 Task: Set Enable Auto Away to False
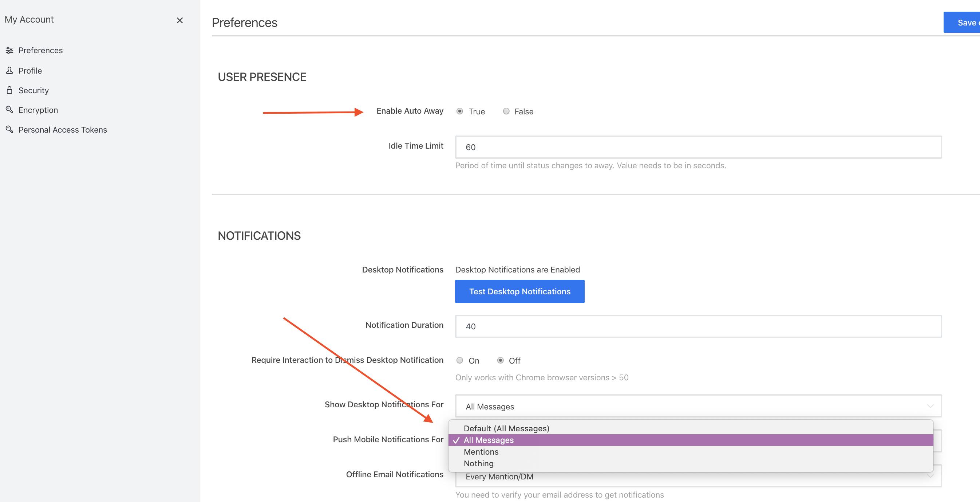pyautogui.click(x=506, y=111)
